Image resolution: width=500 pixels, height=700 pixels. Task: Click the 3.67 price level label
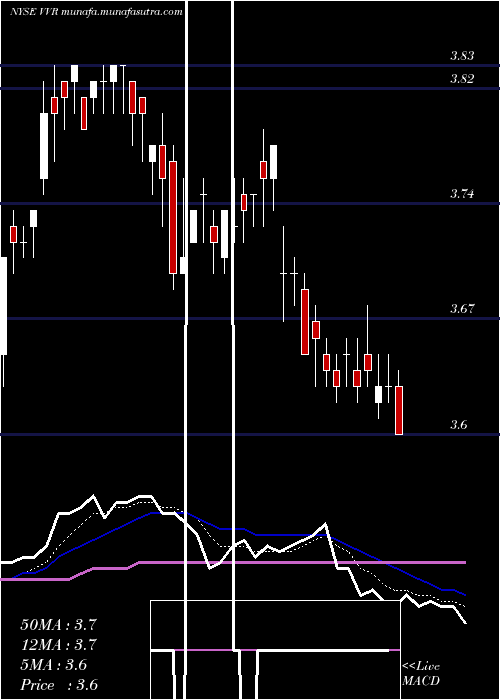(462, 308)
